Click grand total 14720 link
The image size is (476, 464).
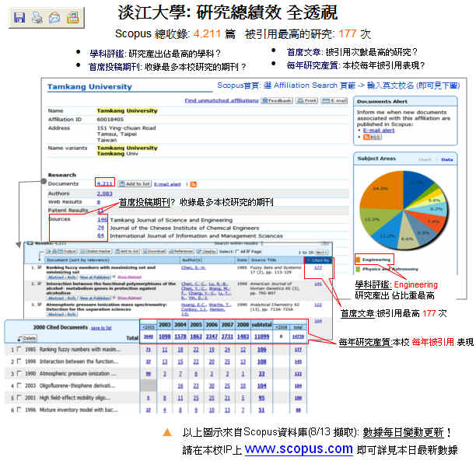coord(298,337)
